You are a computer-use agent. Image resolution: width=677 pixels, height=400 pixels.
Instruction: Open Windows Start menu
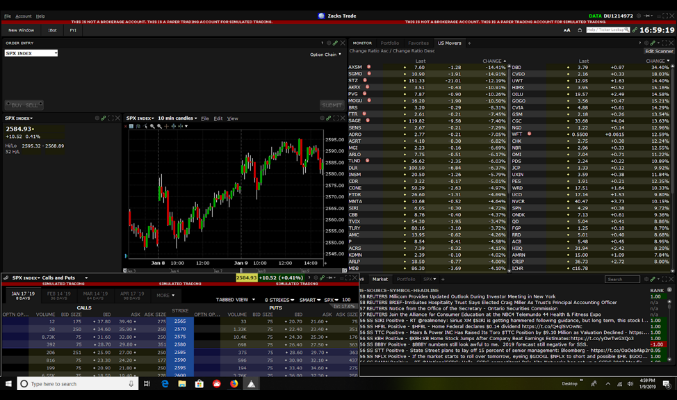8,384
